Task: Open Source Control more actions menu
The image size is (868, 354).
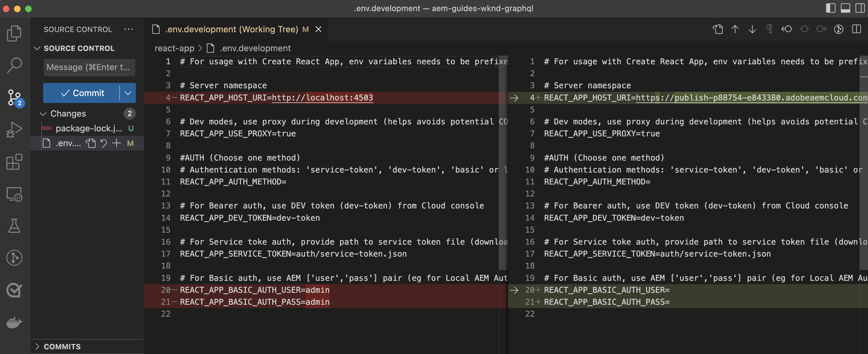Action: click(128, 29)
